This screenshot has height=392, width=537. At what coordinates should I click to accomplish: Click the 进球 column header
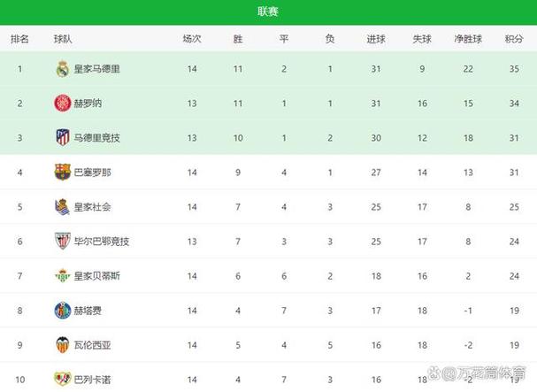point(376,39)
